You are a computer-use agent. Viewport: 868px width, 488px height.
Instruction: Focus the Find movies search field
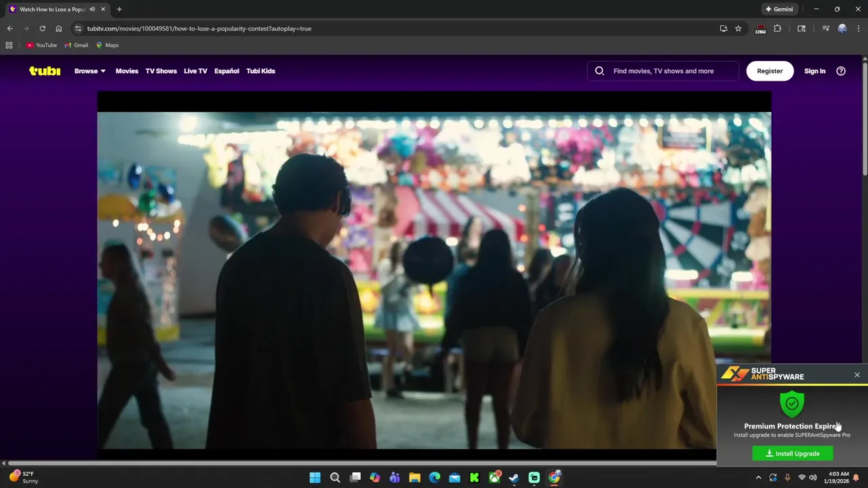click(x=663, y=70)
